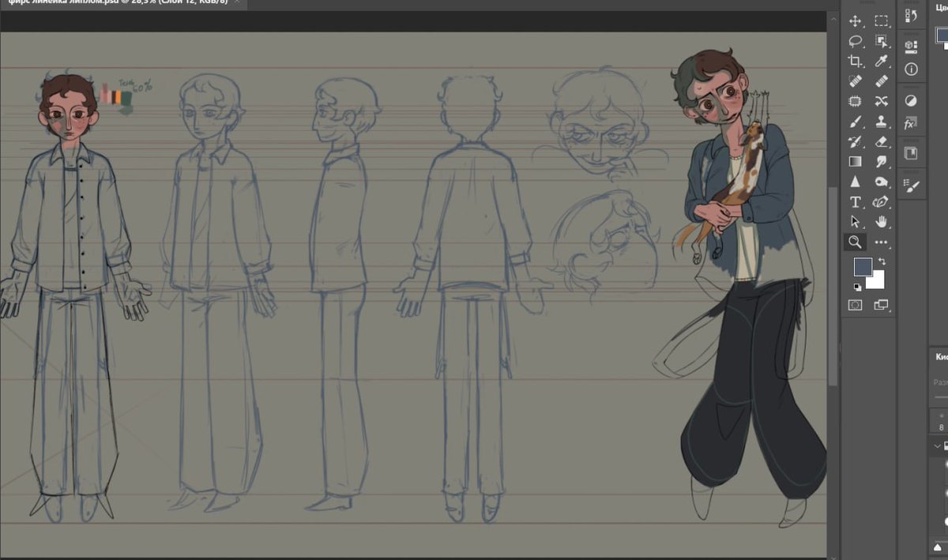The image size is (948, 560).
Task: Open the History panel icon
Action: point(911,16)
